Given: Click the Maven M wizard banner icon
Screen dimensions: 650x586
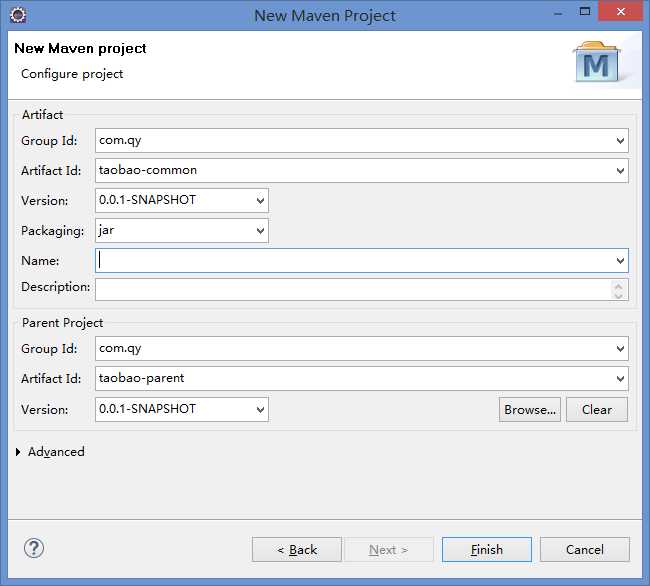Looking at the screenshot, I should coord(597,61).
